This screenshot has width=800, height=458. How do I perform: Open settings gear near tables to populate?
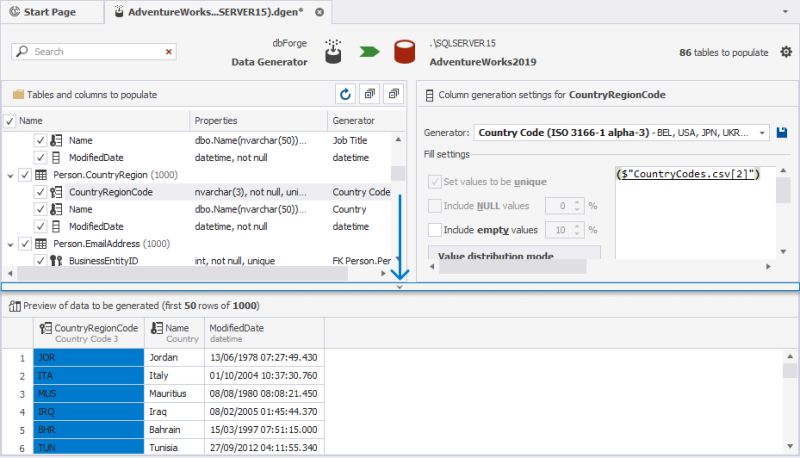[786, 52]
